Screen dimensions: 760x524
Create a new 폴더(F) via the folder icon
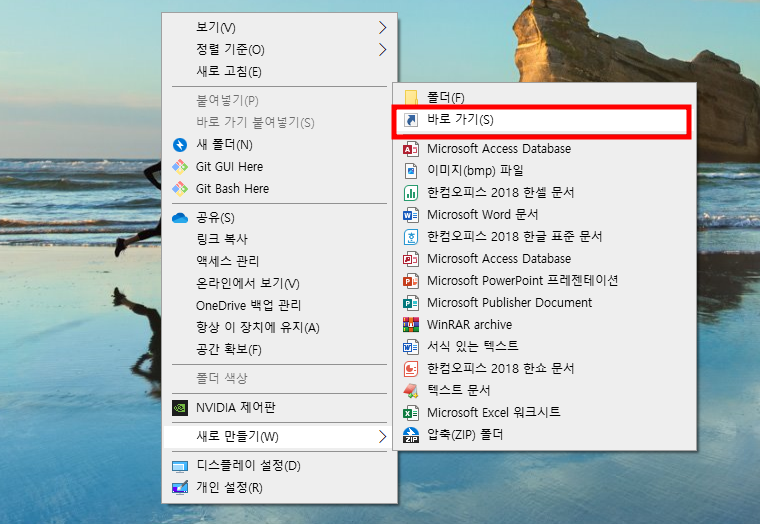[411, 97]
